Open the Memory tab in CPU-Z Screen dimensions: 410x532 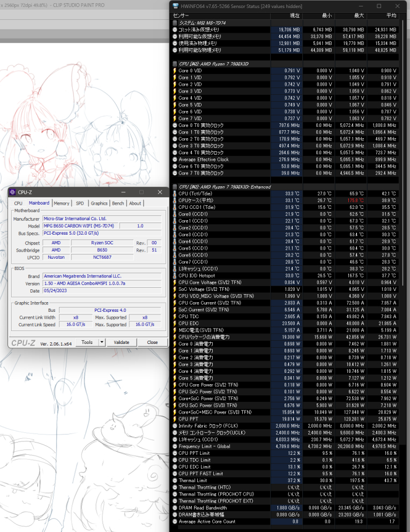click(x=62, y=203)
